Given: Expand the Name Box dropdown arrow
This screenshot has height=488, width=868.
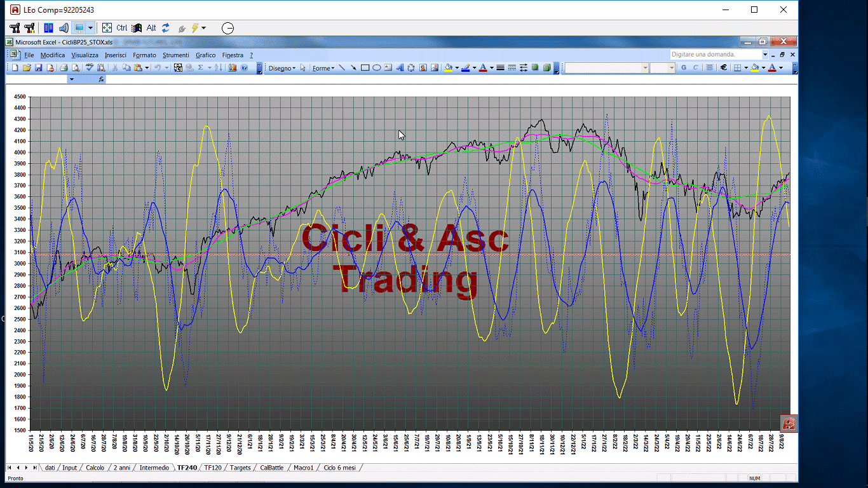Looking at the screenshot, I should (71, 79).
